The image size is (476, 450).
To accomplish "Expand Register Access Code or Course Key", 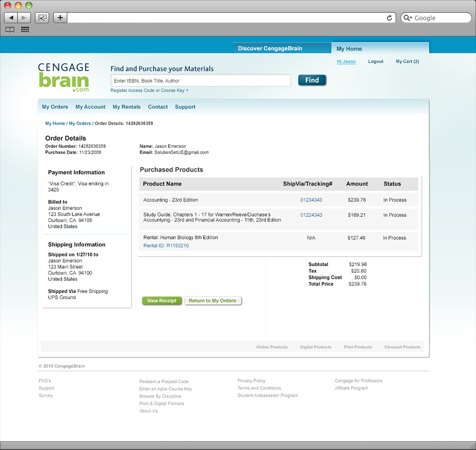I will [149, 91].
